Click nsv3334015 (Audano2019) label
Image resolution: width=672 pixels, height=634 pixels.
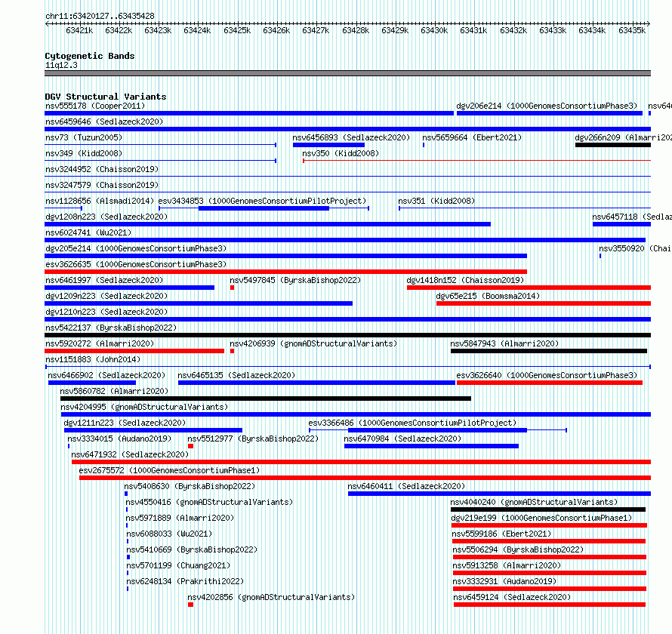(x=119, y=439)
